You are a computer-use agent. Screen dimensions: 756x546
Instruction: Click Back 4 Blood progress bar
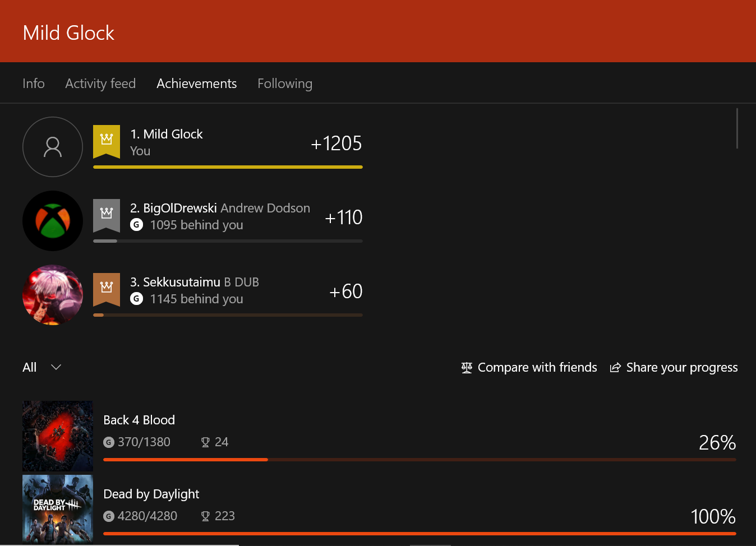(x=420, y=460)
